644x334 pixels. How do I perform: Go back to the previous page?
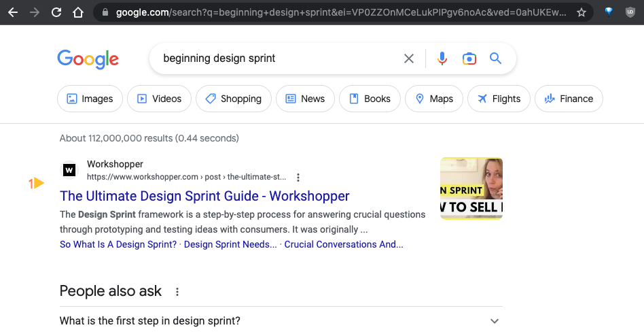pos(13,12)
